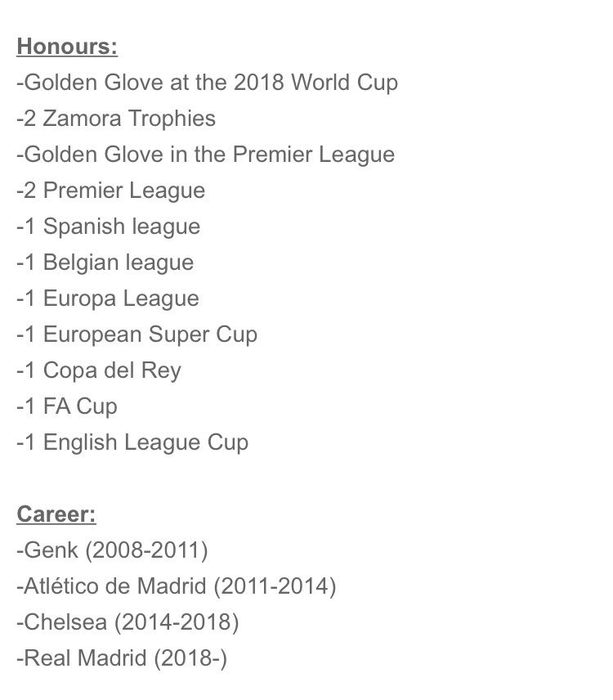
Task: Select the 1 Copa del Rey line
Action: 99,370
